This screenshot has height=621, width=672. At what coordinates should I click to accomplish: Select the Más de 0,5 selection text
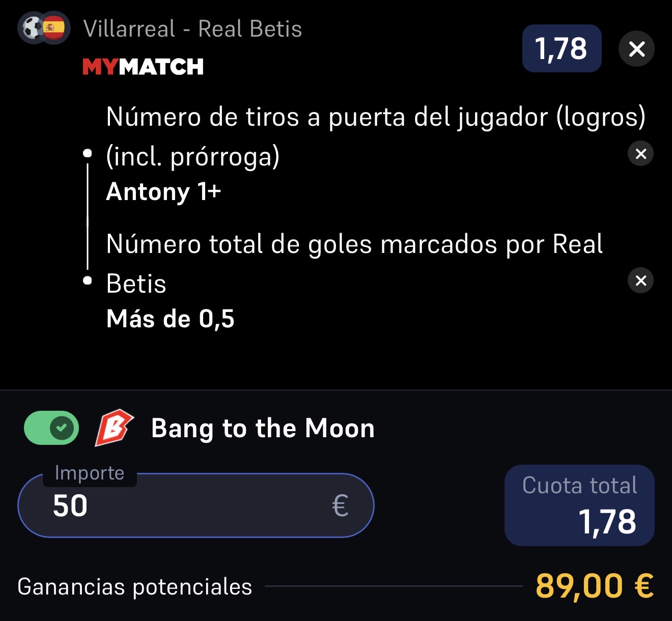(x=170, y=319)
